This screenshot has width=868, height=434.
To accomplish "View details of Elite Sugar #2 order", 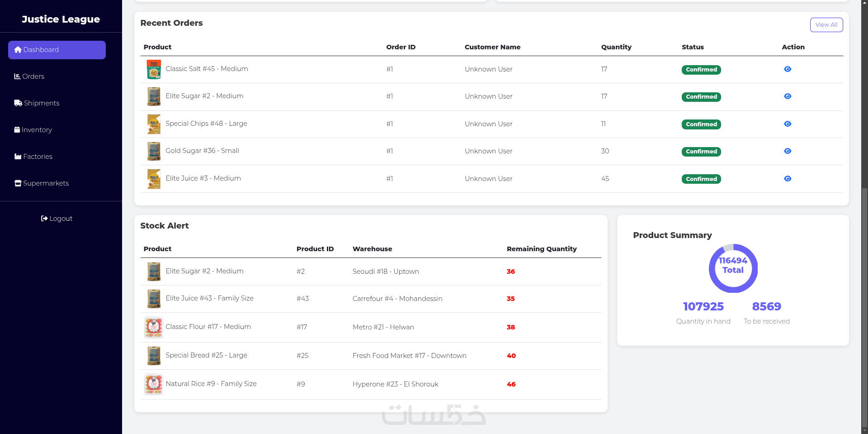I will tap(788, 96).
